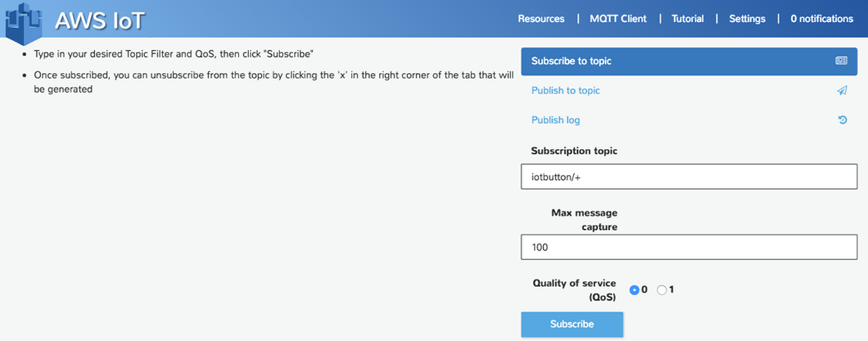
Task: Select QoS level 0 radio button
Action: coord(635,289)
